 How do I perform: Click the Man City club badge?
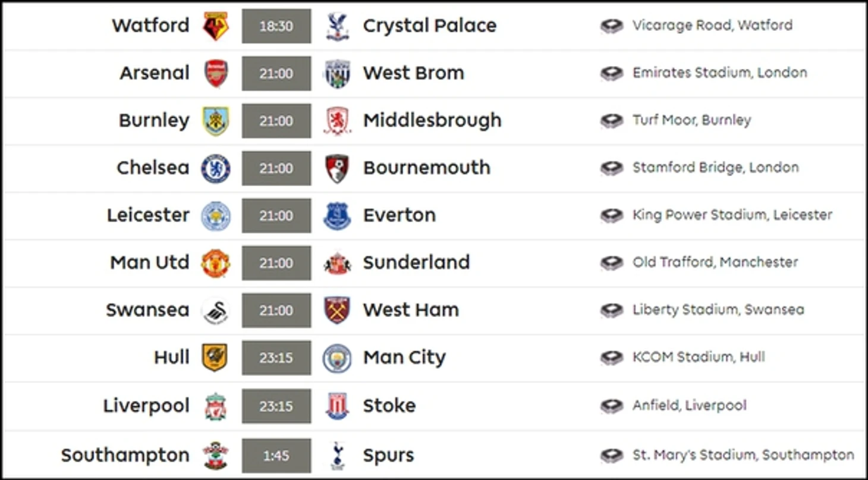tap(337, 358)
